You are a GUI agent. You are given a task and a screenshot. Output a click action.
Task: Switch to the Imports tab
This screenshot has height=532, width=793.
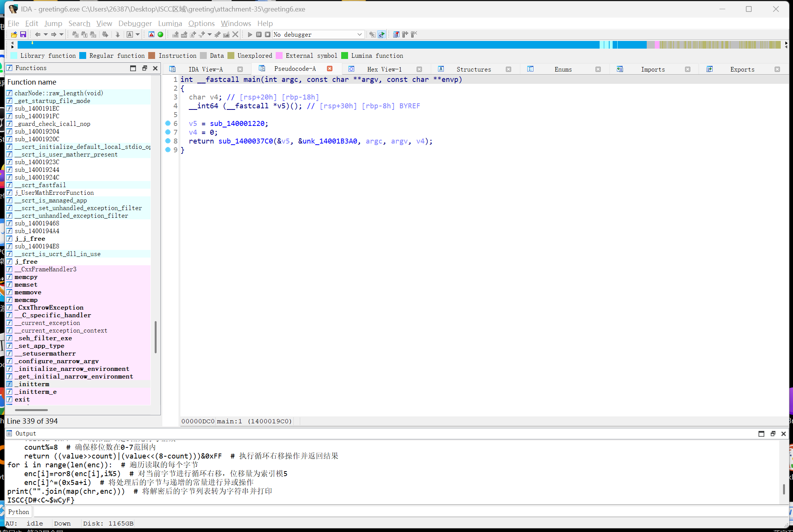652,69
